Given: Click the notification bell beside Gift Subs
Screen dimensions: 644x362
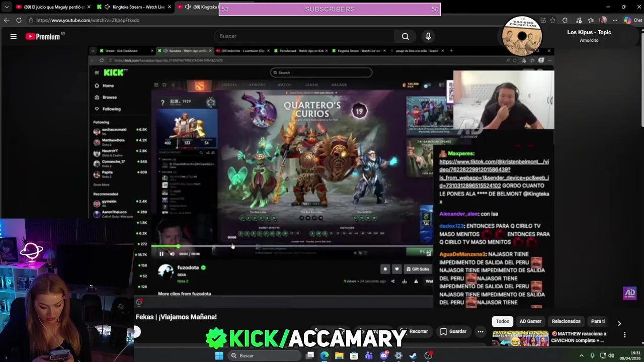Looking at the screenshot, I should 385,269.
